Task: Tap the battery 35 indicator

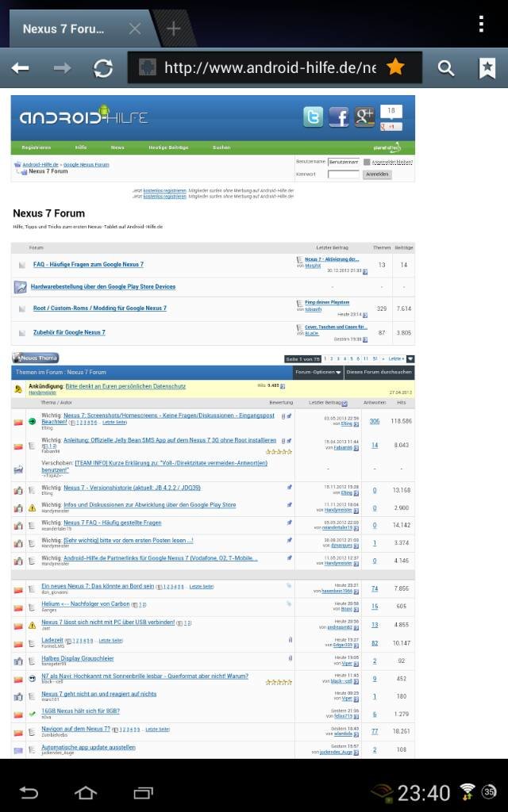Action: coord(489,791)
